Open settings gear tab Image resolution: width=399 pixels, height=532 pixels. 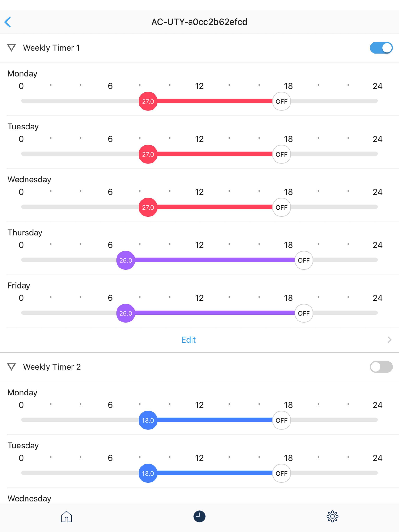tap(332, 516)
